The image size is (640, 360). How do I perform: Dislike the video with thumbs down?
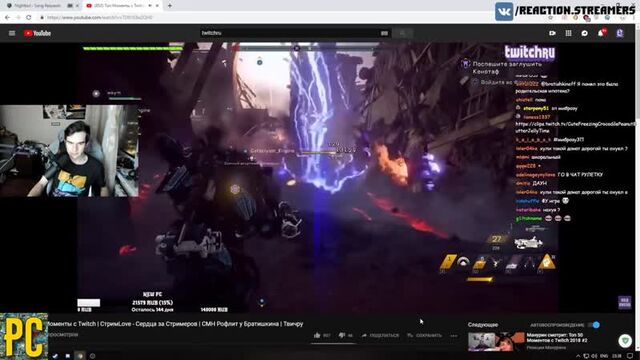click(x=342, y=335)
